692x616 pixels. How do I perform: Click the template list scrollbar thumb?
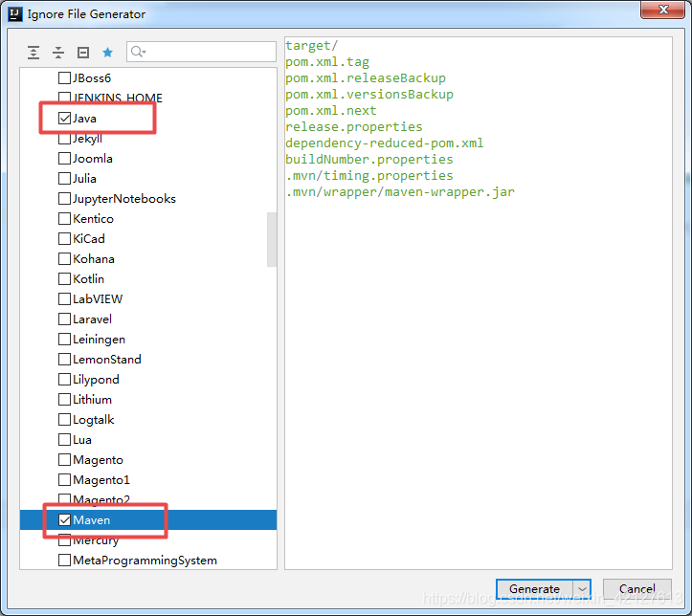click(x=272, y=239)
